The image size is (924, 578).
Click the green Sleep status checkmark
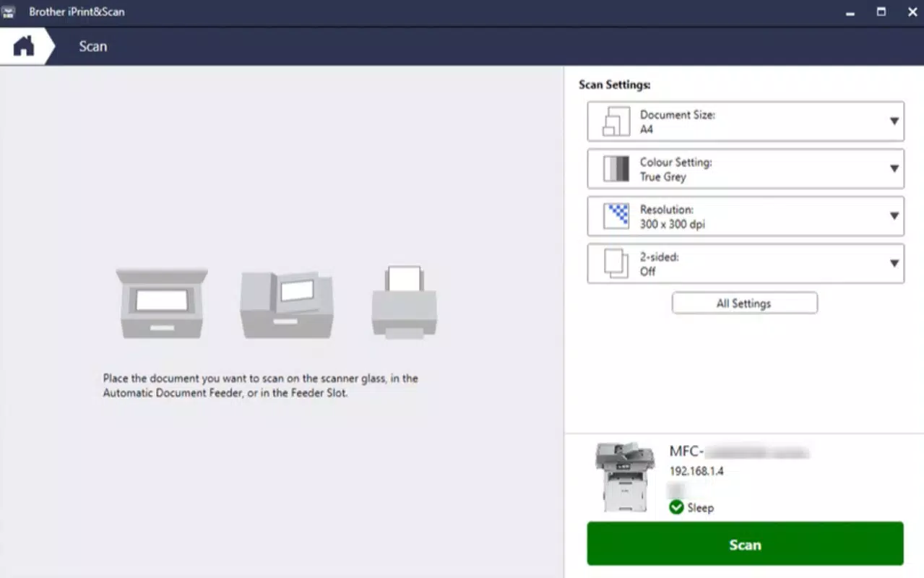676,507
